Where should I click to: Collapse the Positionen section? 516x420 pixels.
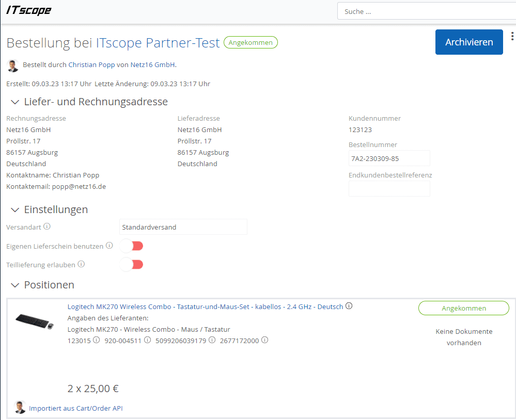click(14, 285)
